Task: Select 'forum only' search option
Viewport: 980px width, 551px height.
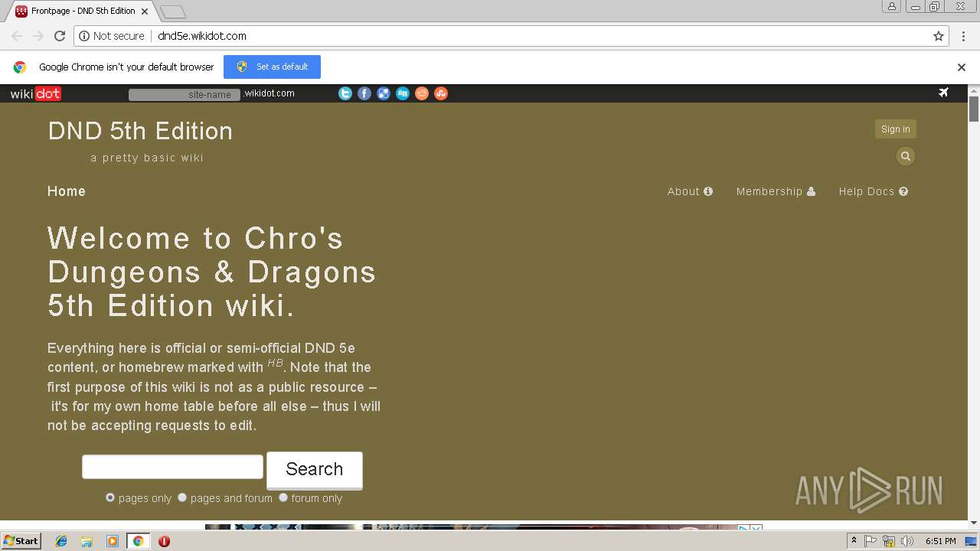Action: 283,497
